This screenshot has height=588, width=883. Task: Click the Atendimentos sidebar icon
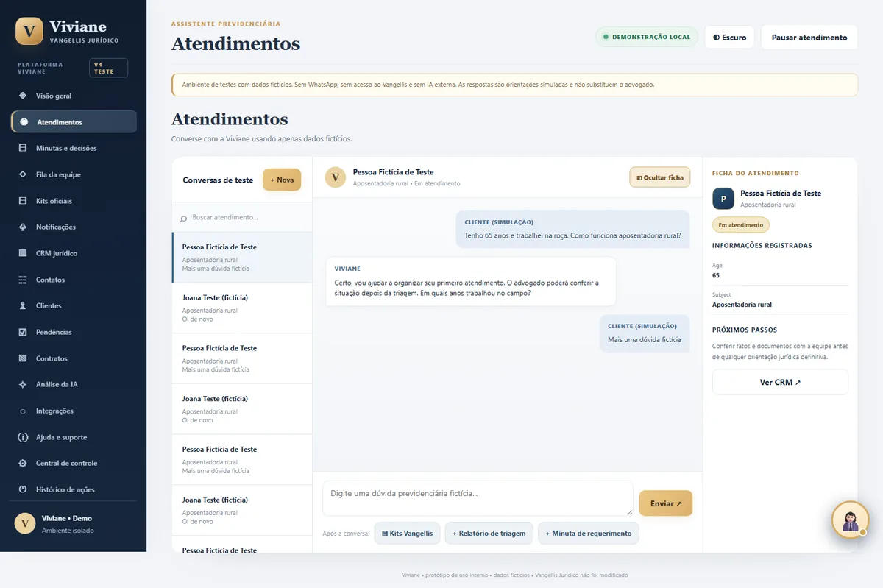tap(24, 122)
